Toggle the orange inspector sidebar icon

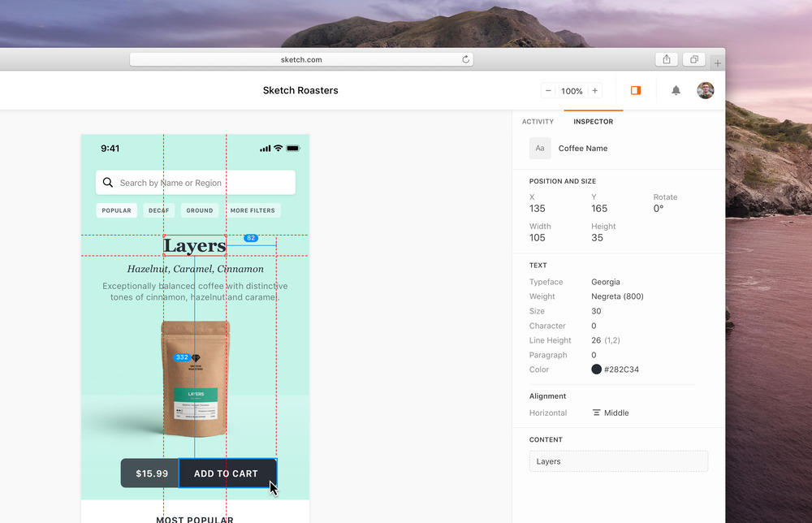(636, 91)
